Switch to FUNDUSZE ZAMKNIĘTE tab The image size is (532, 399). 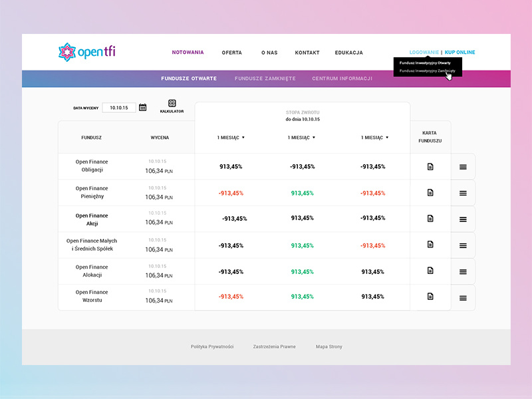point(265,78)
